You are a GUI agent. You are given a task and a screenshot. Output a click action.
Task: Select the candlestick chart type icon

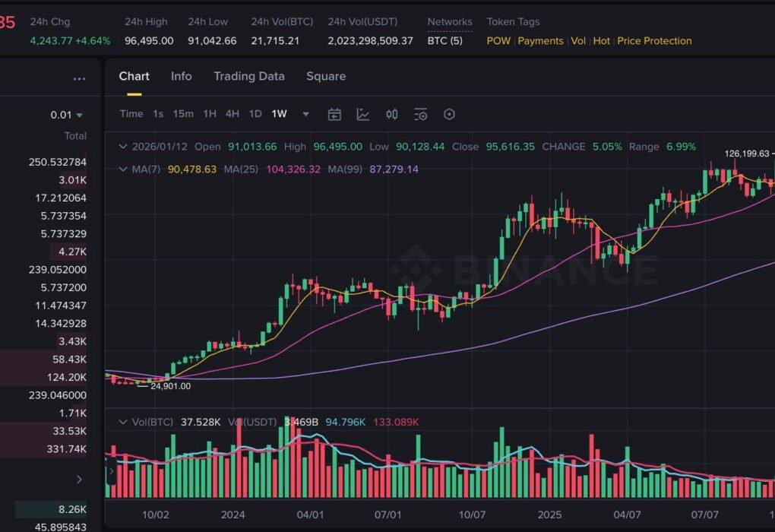pos(392,114)
